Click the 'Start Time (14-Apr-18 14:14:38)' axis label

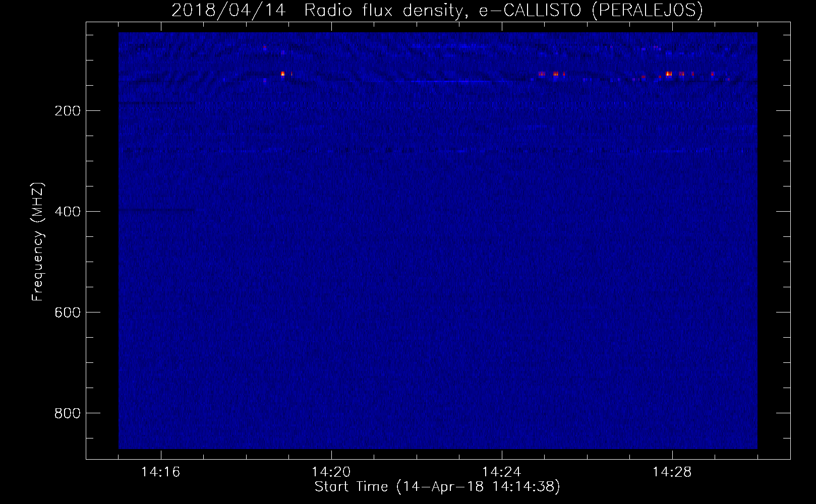click(437, 487)
